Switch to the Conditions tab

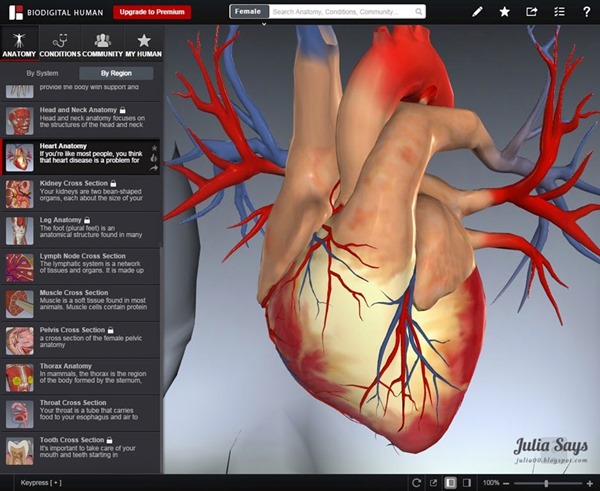(x=60, y=43)
